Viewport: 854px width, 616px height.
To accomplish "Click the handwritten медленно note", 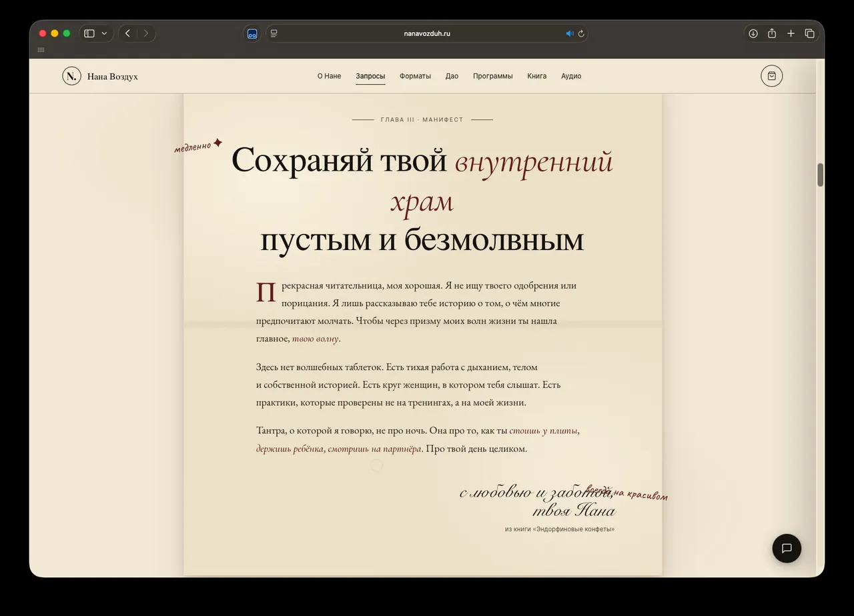I will [x=193, y=146].
